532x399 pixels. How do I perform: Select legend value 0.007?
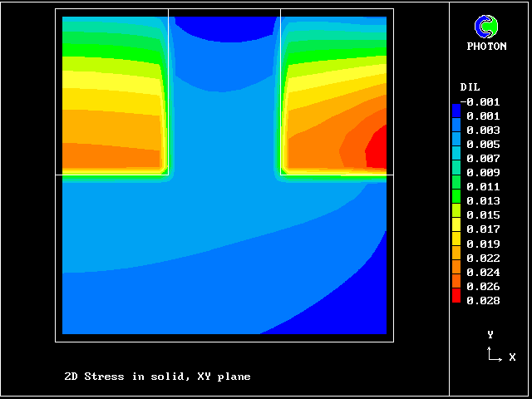(483, 159)
